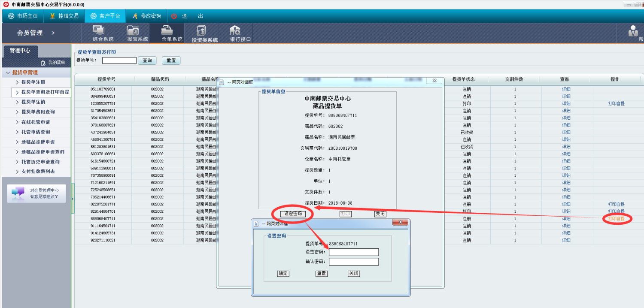This screenshot has height=308, width=644.
Task: Click the feedback suggestion banner icon
Action: (x=18, y=193)
